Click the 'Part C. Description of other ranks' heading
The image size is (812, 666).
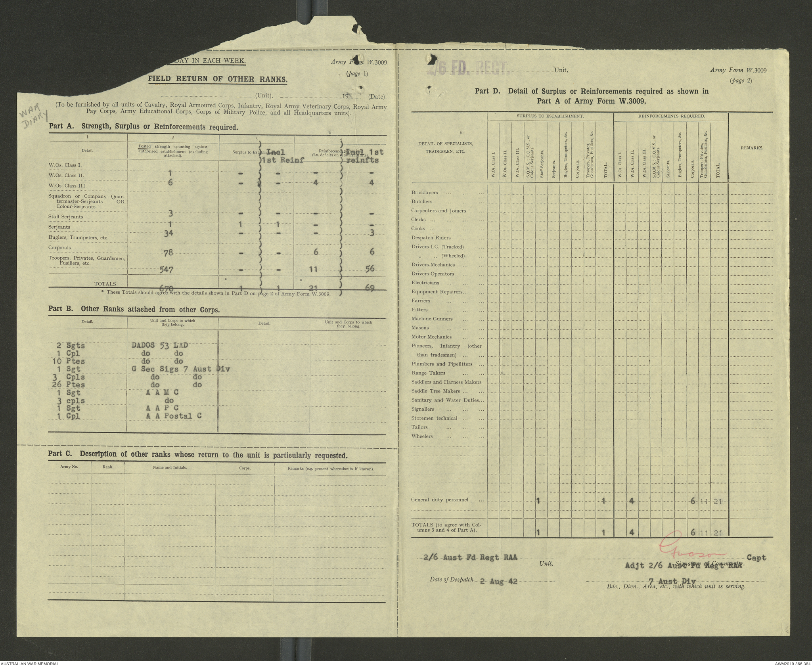coord(197,455)
